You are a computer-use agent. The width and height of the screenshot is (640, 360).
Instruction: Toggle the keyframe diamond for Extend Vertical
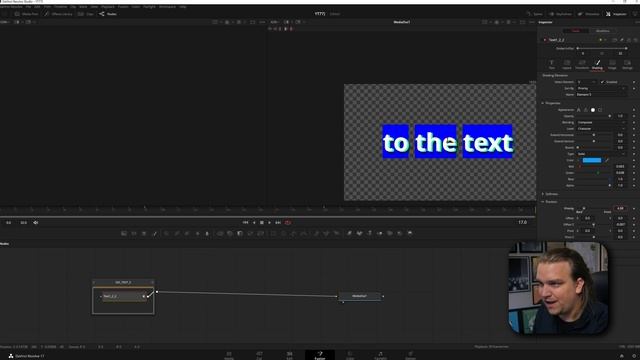[x=634, y=141]
